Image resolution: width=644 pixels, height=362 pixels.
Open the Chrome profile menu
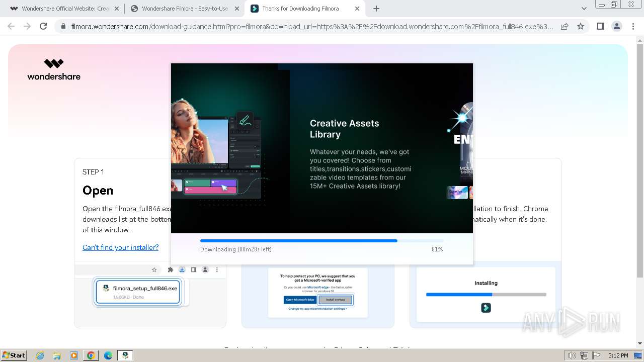pos(616,26)
